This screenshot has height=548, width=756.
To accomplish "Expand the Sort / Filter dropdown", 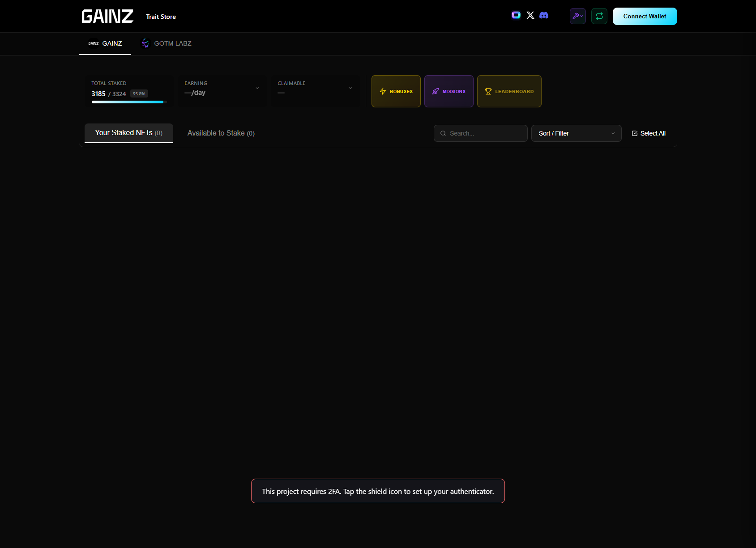I will 576,133.
